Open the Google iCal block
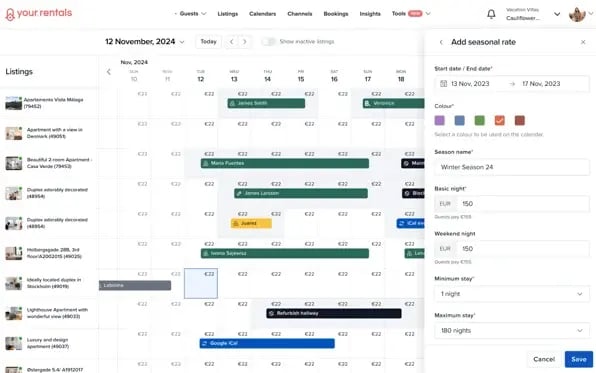 coord(267,344)
